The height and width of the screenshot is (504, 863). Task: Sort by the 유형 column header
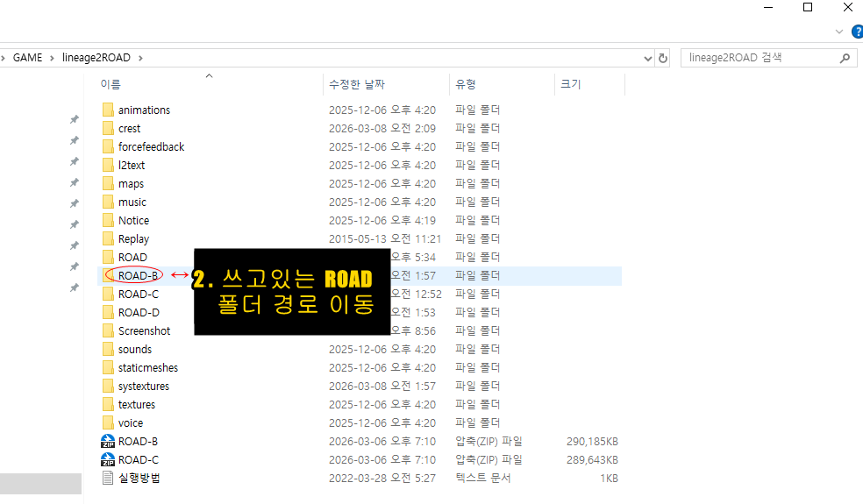tap(465, 84)
